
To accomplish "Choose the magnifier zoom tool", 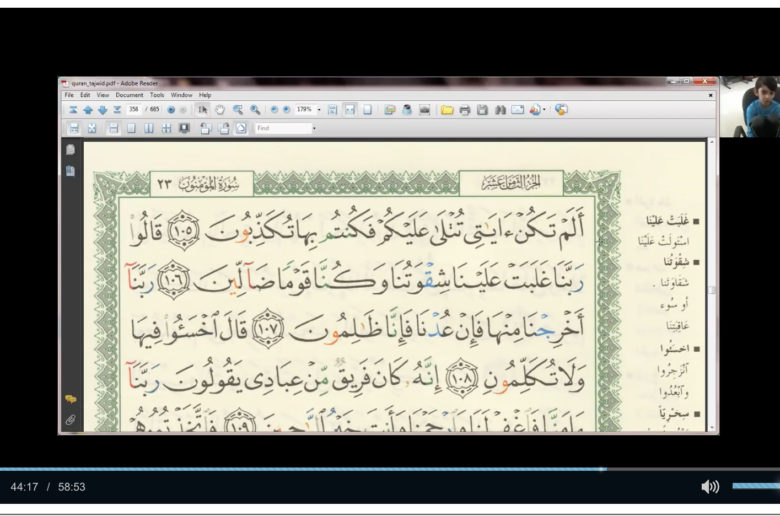I will coord(255,110).
